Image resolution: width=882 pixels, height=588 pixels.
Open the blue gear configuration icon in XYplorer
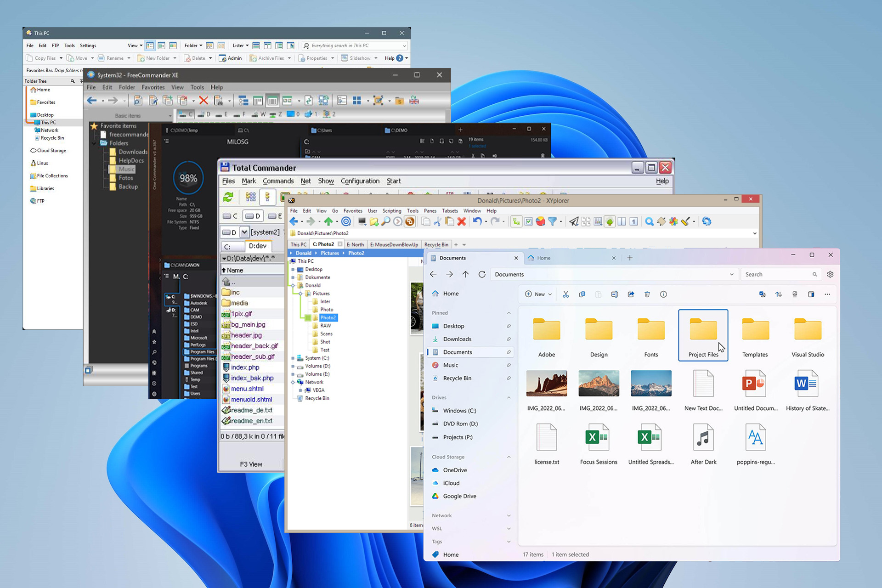pyautogui.click(x=707, y=222)
